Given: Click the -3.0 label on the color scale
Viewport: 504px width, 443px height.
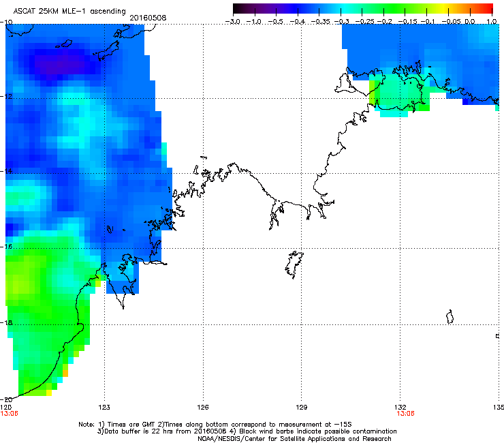Looking at the screenshot, I should pos(232,22).
